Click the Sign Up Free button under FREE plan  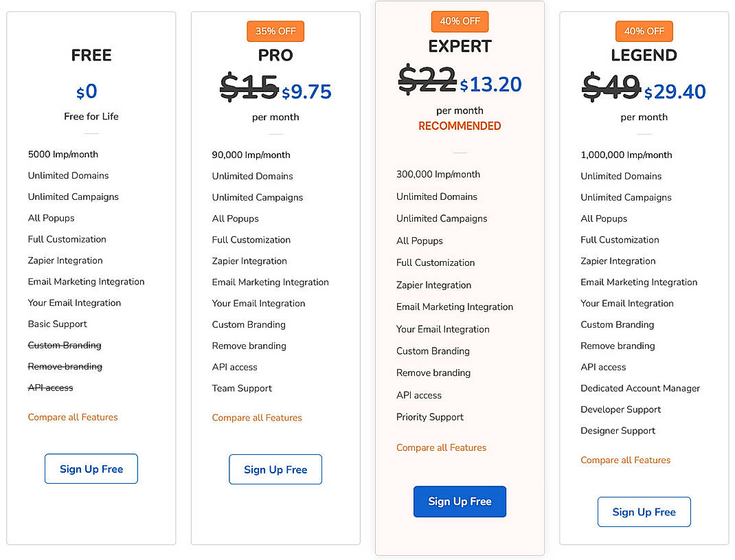click(x=91, y=469)
